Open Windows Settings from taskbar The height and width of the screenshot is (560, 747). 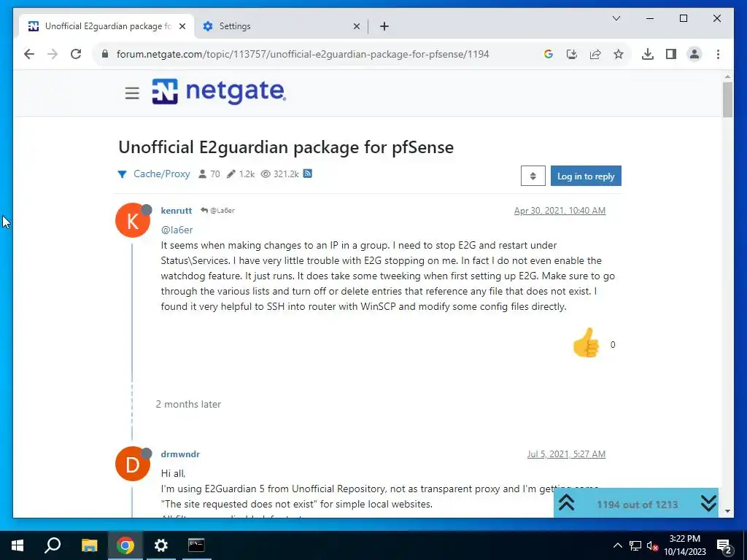click(161, 545)
